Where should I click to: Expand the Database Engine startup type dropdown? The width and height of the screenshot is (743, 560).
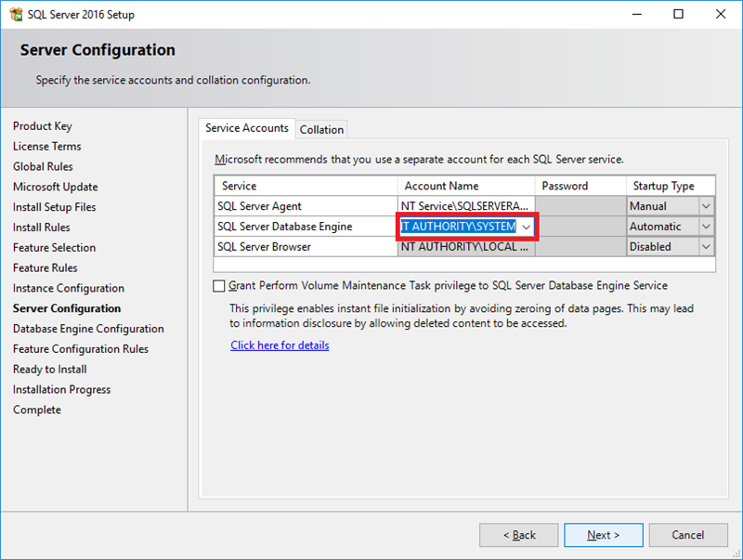point(706,227)
